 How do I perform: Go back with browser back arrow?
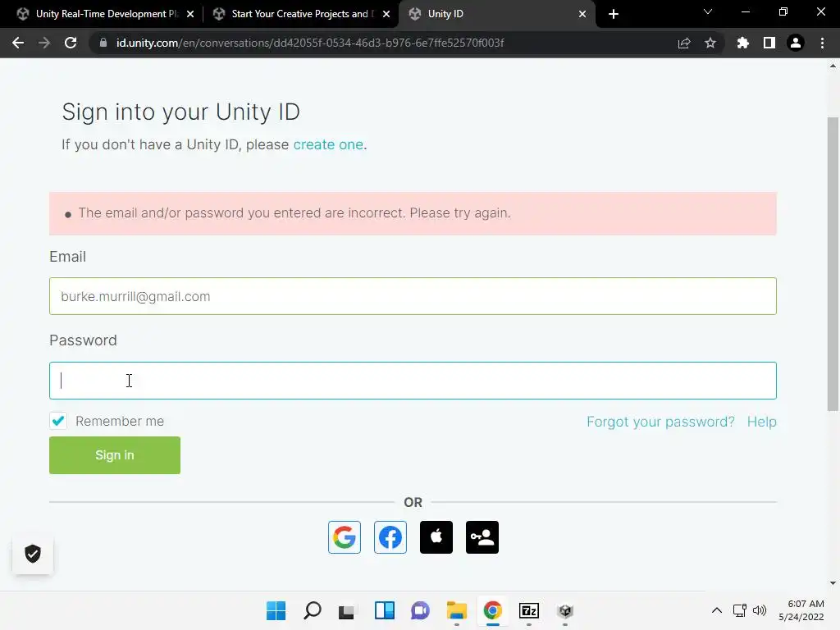(18, 43)
